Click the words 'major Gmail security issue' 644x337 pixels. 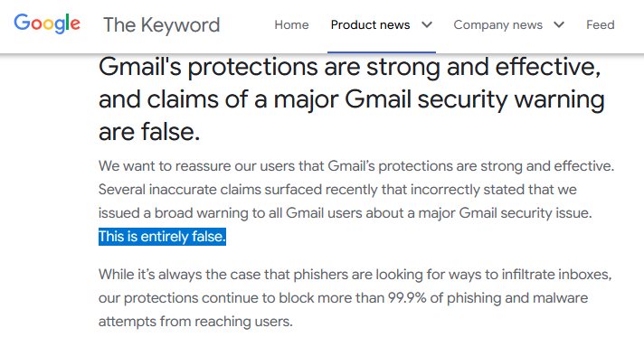[503, 213]
